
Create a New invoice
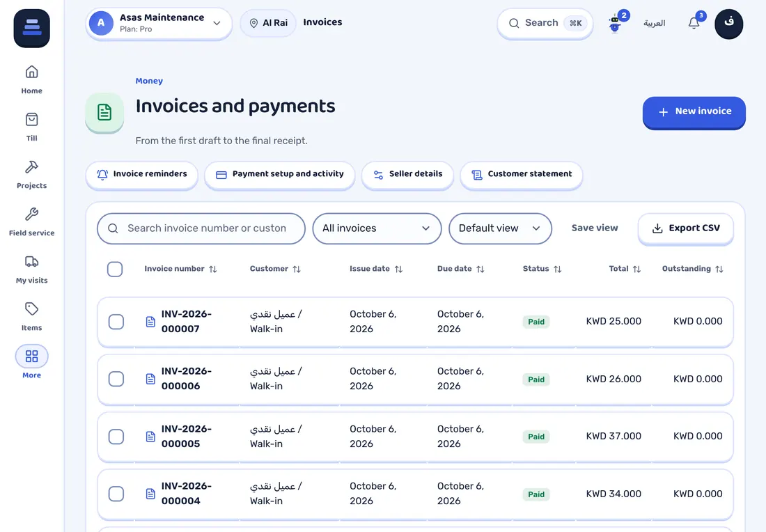[694, 112]
